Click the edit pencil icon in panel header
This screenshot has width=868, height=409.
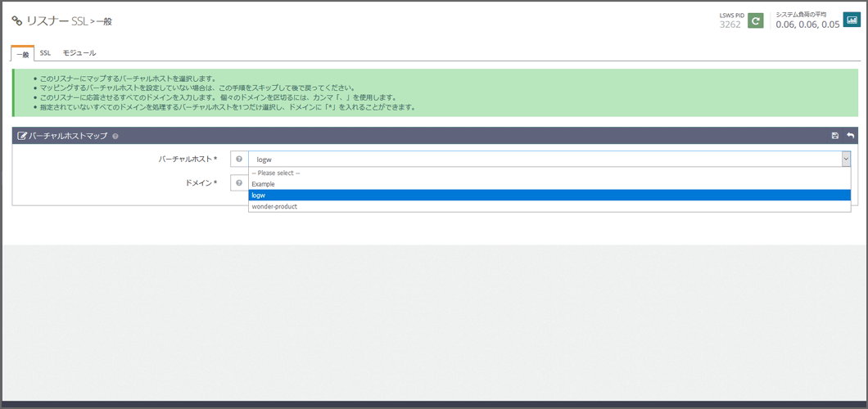pyautogui.click(x=22, y=136)
